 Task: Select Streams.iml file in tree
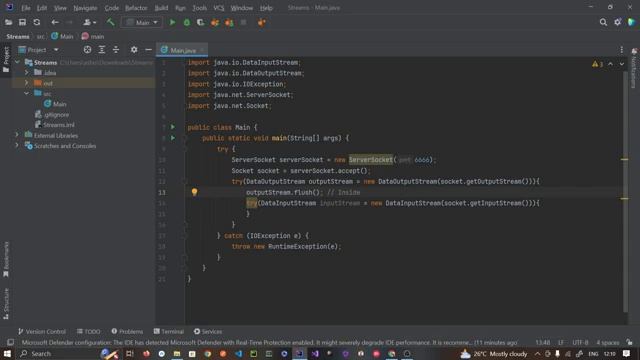[x=55, y=125]
